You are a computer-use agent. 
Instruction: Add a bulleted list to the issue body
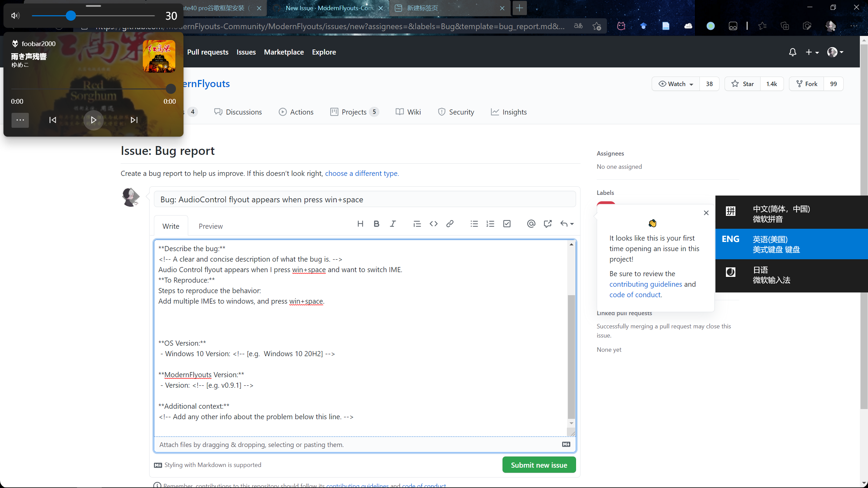click(474, 224)
